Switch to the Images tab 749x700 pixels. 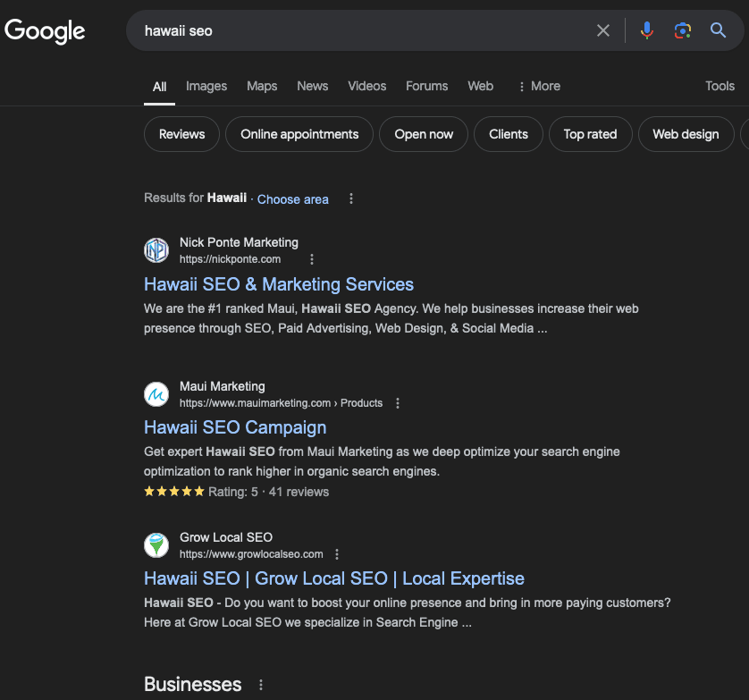[x=206, y=86]
